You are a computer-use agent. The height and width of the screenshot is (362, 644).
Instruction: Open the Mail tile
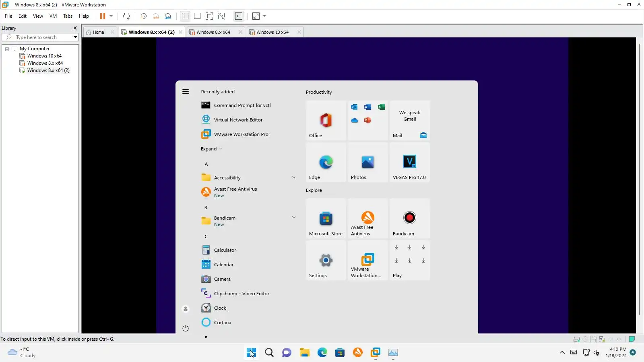click(410, 120)
